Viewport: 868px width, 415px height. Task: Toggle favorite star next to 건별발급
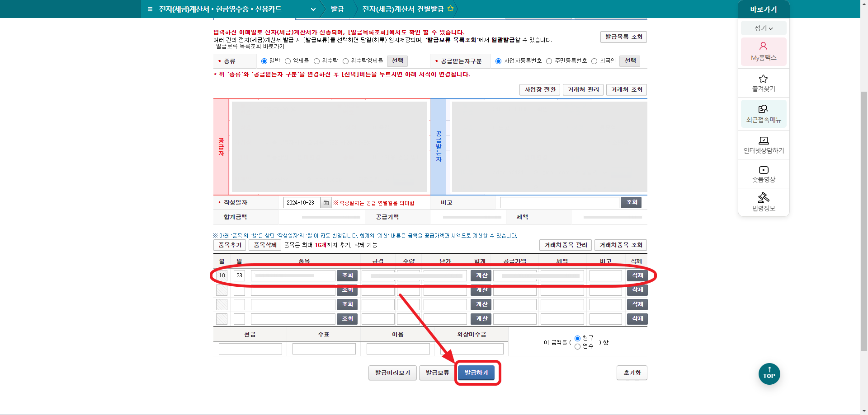click(450, 9)
